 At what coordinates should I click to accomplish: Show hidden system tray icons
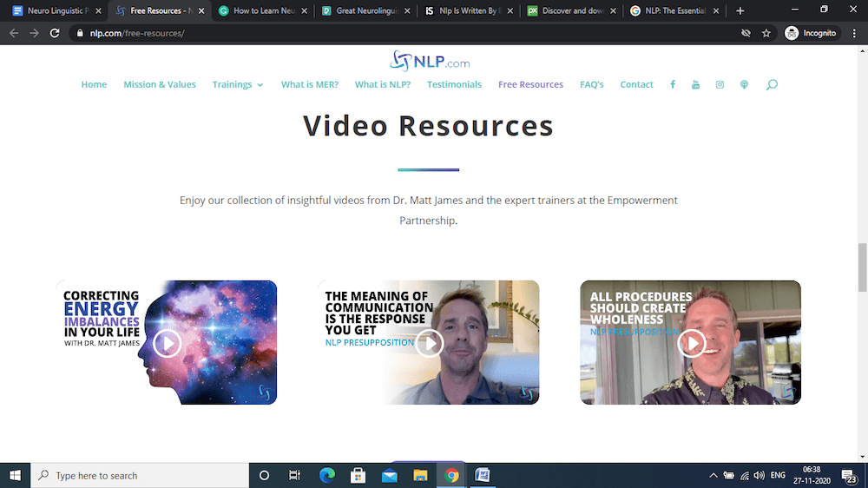(713, 475)
